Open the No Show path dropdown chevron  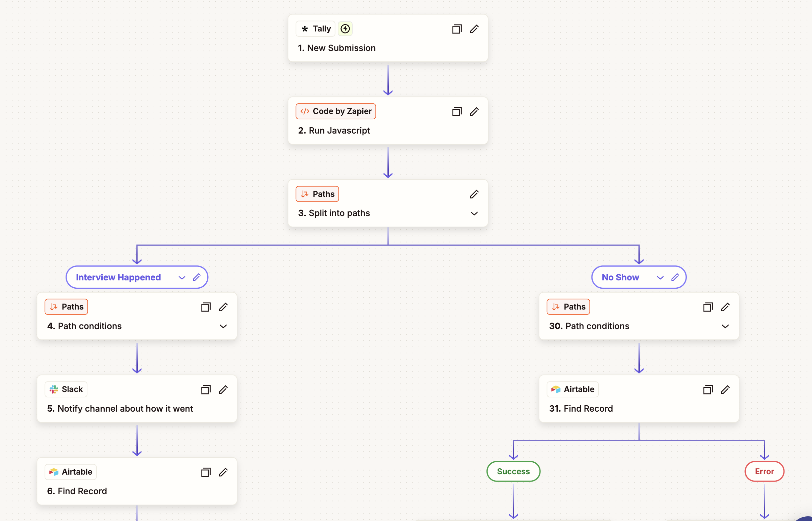660,278
